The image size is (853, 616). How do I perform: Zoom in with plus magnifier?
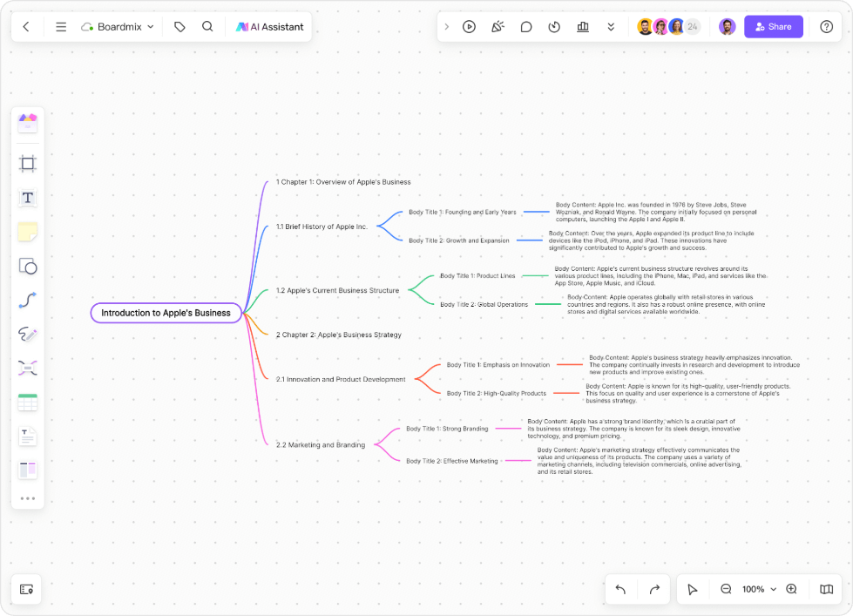[791, 589]
